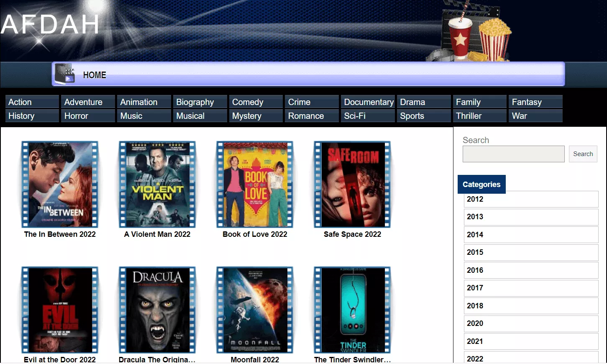Open the 2016 category
607x364 pixels.
click(x=531, y=270)
